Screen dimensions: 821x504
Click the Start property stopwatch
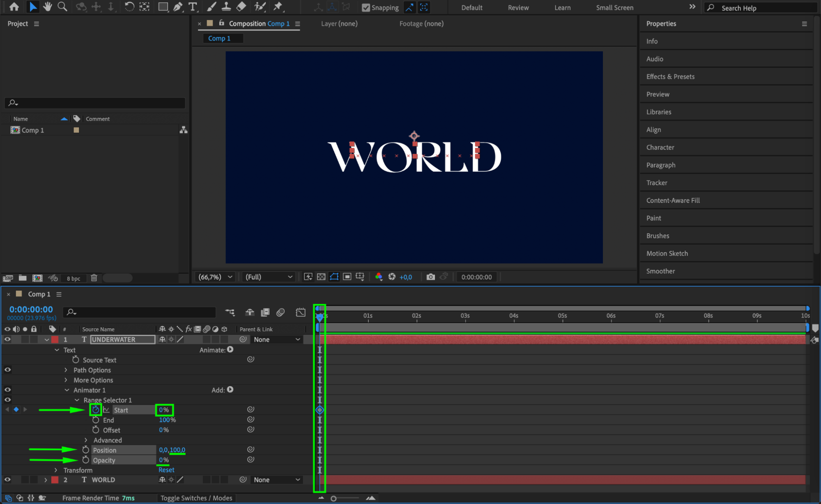(x=95, y=410)
